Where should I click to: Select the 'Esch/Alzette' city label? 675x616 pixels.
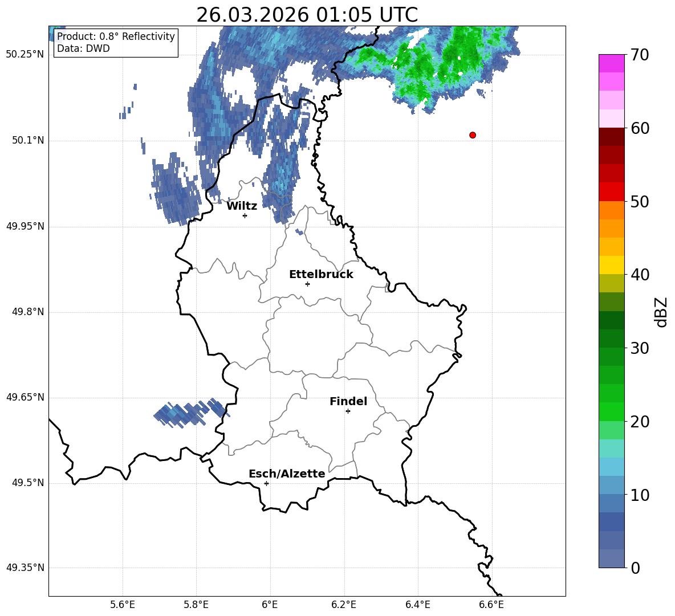tap(287, 474)
